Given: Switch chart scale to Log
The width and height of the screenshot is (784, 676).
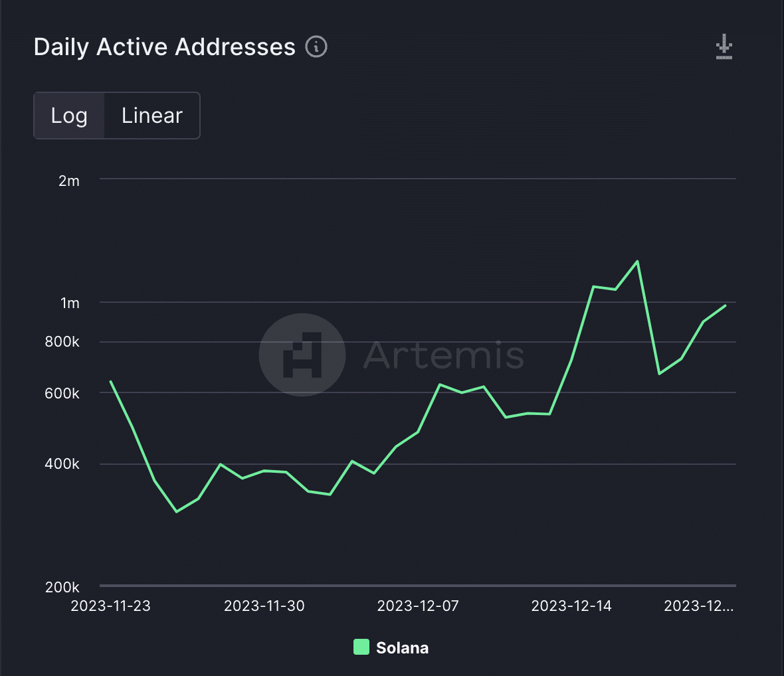Looking at the screenshot, I should 69,116.
